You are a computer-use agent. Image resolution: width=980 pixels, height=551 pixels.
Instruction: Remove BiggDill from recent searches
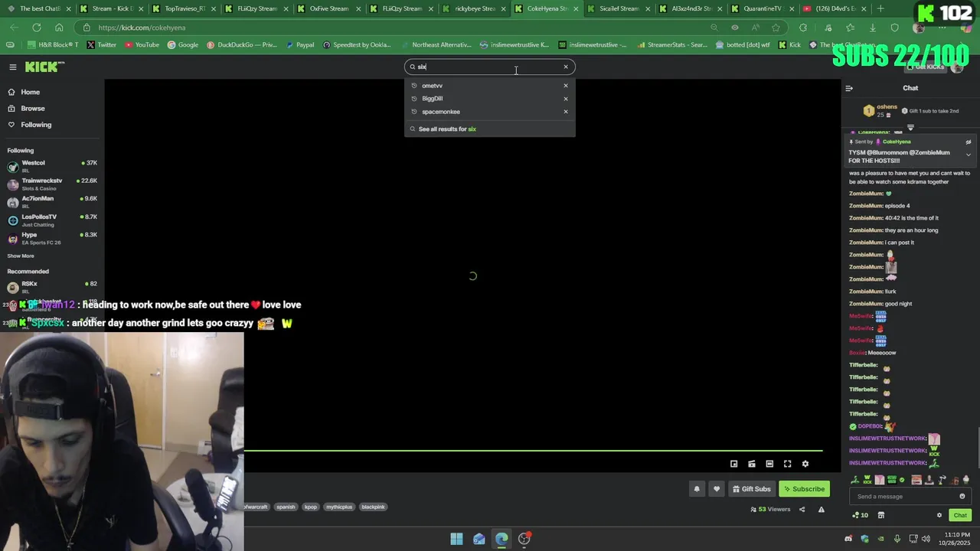[566, 99]
